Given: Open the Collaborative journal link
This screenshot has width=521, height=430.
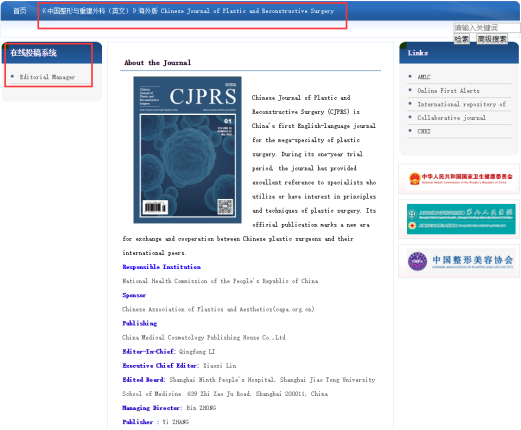Looking at the screenshot, I should [x=451, y=118].
